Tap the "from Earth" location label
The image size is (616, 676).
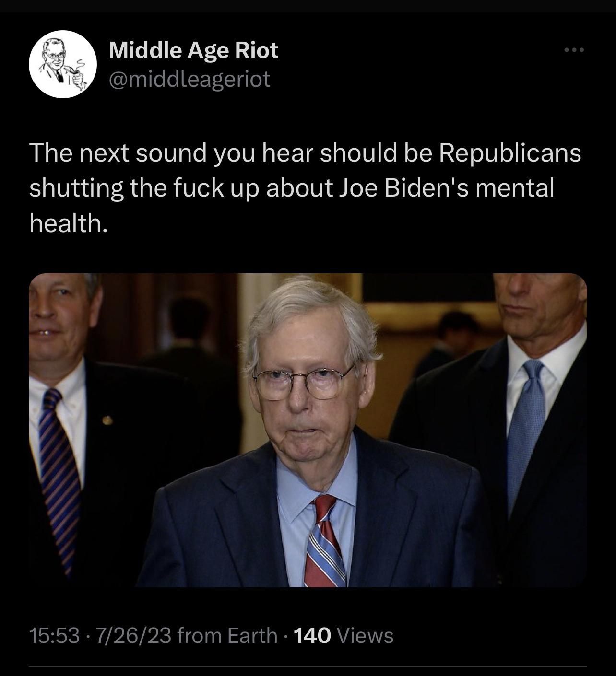click(227, 636)
